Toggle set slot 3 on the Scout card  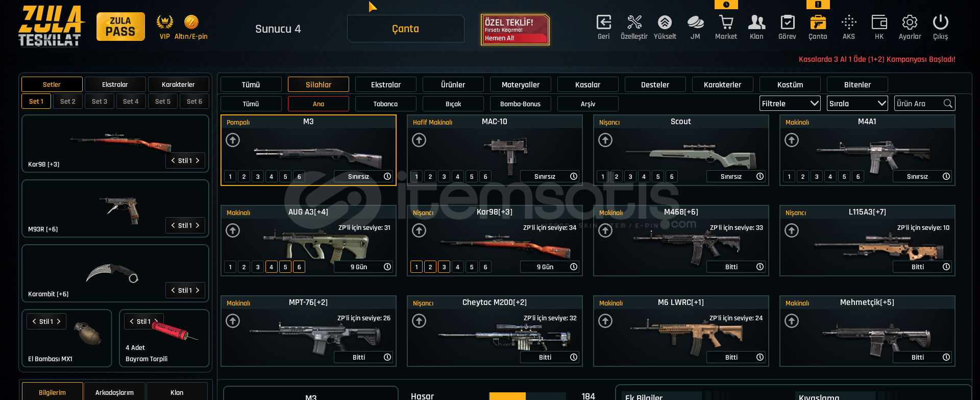630,177
